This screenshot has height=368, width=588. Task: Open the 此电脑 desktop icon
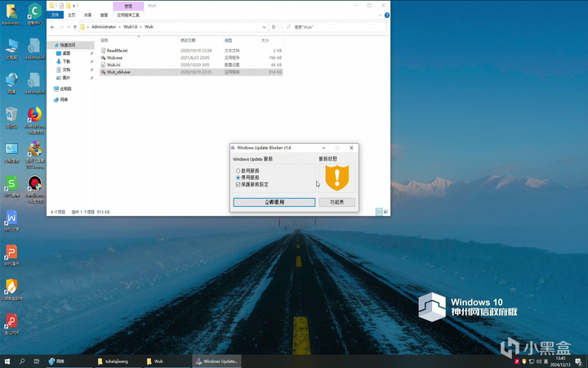tap(11, 49)
